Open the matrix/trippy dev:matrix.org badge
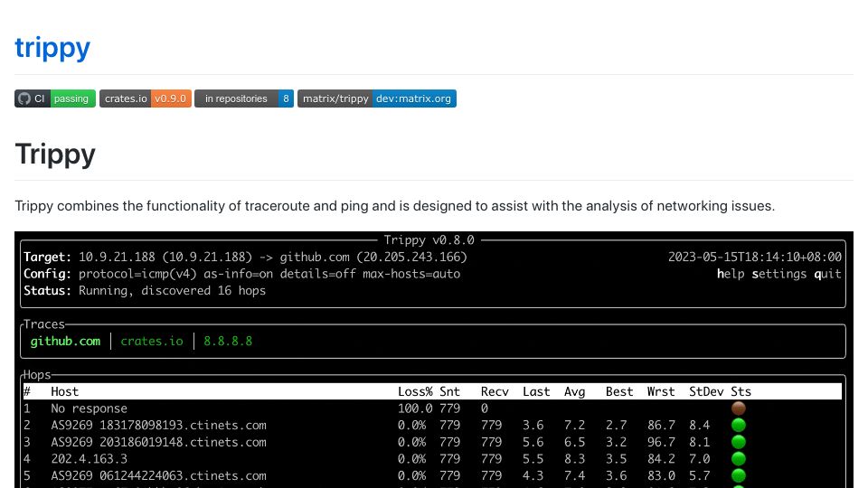Viewport: 868px width, 488px height. [377, 99]
